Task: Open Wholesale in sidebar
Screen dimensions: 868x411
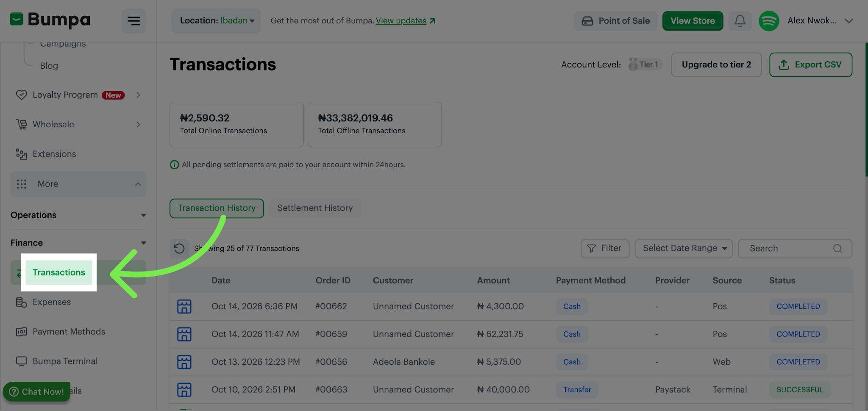Action: [x=78, y=124]
